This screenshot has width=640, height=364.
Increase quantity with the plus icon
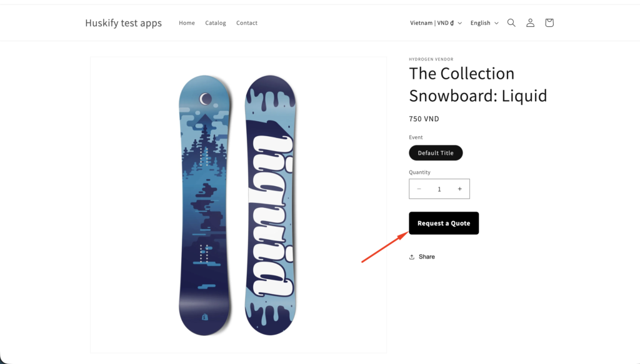click(x=459, y=189)
